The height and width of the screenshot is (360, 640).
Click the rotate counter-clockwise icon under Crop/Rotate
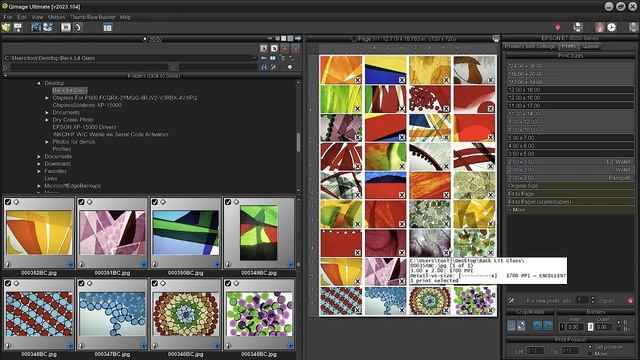point(537,325)
